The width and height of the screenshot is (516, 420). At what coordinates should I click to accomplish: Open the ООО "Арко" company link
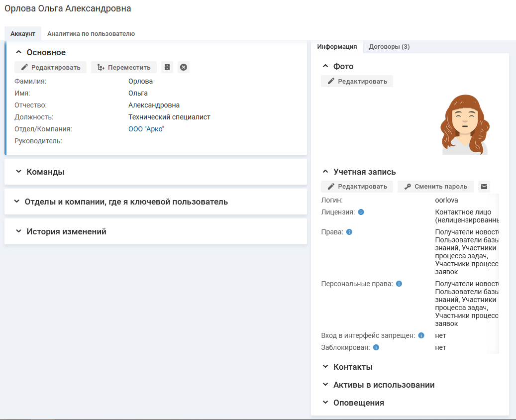point(146,129)
